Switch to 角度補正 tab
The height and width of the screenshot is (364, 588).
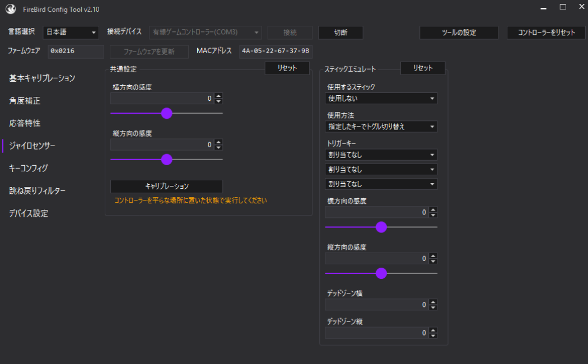25,100
